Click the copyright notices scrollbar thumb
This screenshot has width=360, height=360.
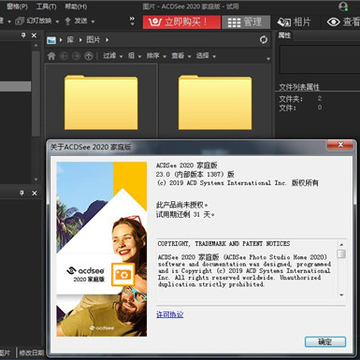click(x=341, y=254)
